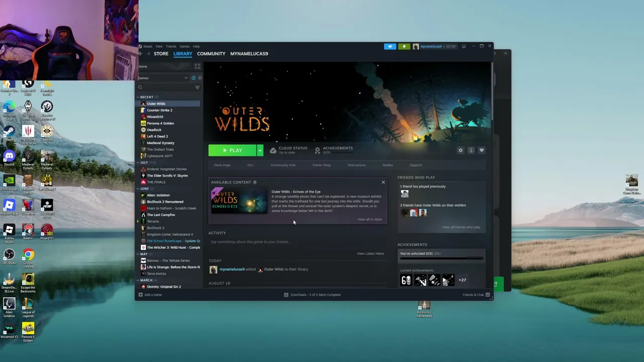Screen dimensions: 644x362
Task: Click the activity post text field
Action: (297, 242)
